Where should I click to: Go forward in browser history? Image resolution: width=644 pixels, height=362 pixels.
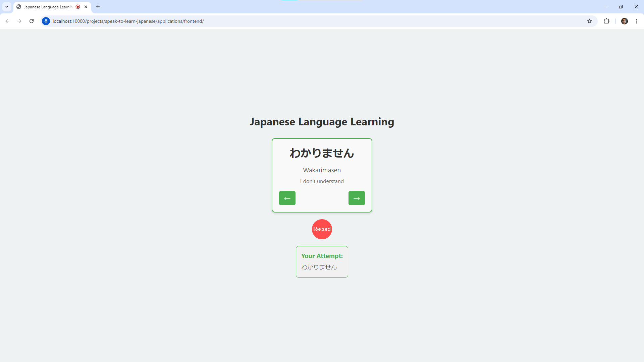click(19, 21)
